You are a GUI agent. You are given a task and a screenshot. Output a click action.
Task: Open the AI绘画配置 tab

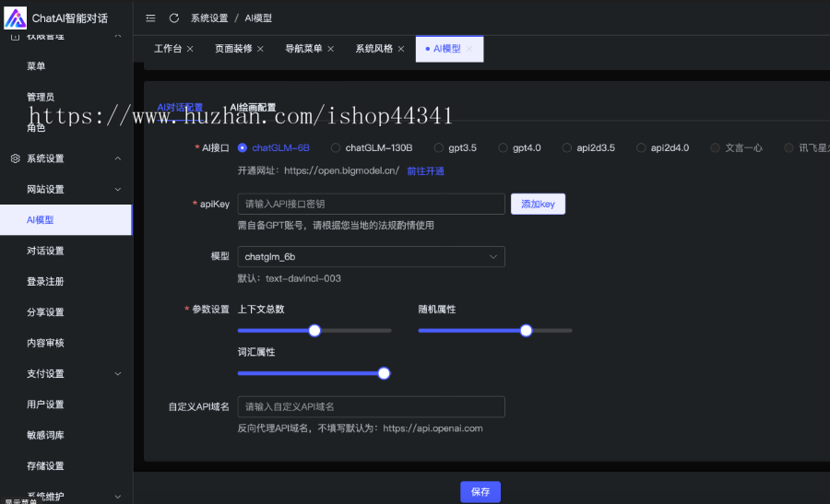253,108
